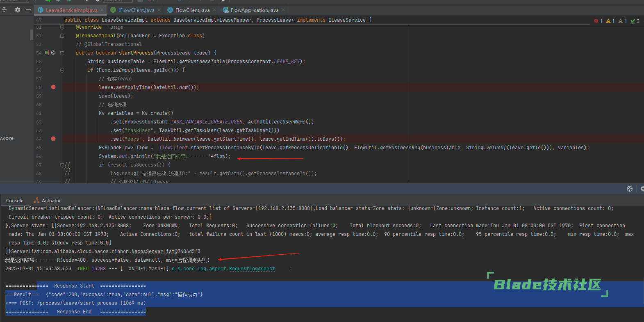Click the weak warning count indicator
Image resolution: width=644 pixels, height=322 pixels.
[623, 21]
